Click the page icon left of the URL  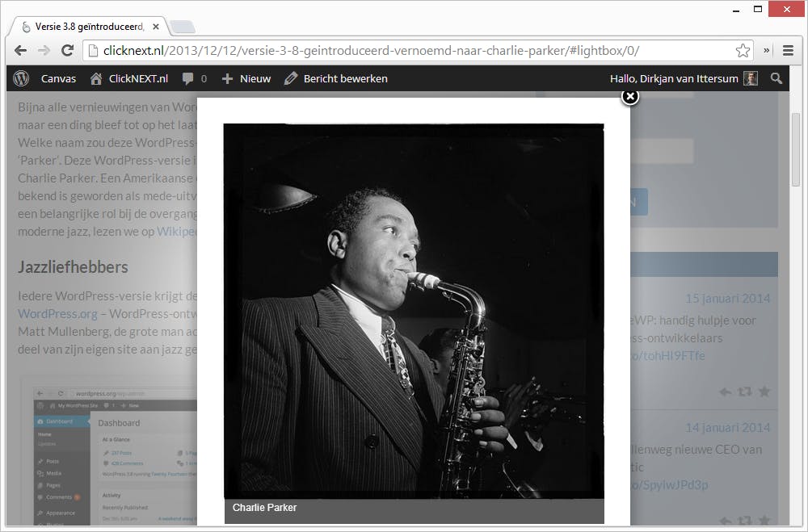click(x=93, y=51)
